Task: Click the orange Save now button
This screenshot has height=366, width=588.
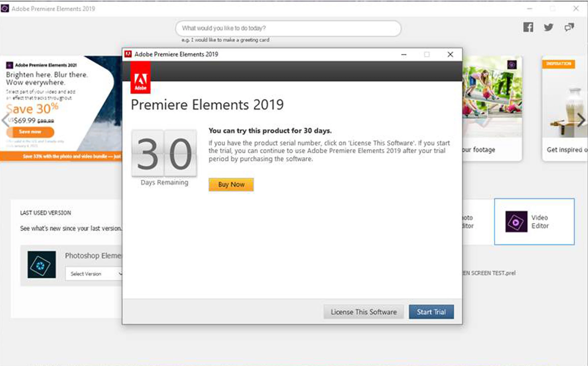Action: click(x=30, y=132)
